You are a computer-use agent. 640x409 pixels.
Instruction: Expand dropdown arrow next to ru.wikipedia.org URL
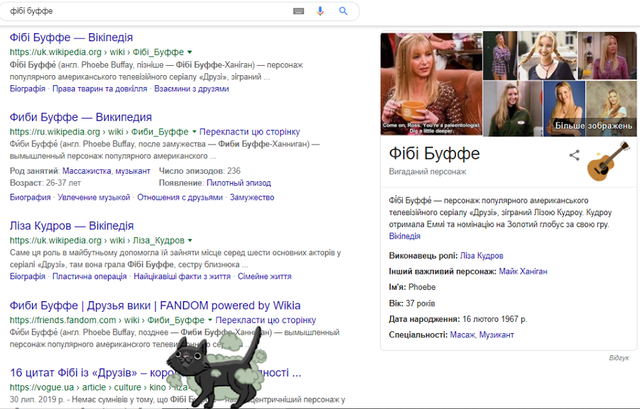tap(192, 132)
